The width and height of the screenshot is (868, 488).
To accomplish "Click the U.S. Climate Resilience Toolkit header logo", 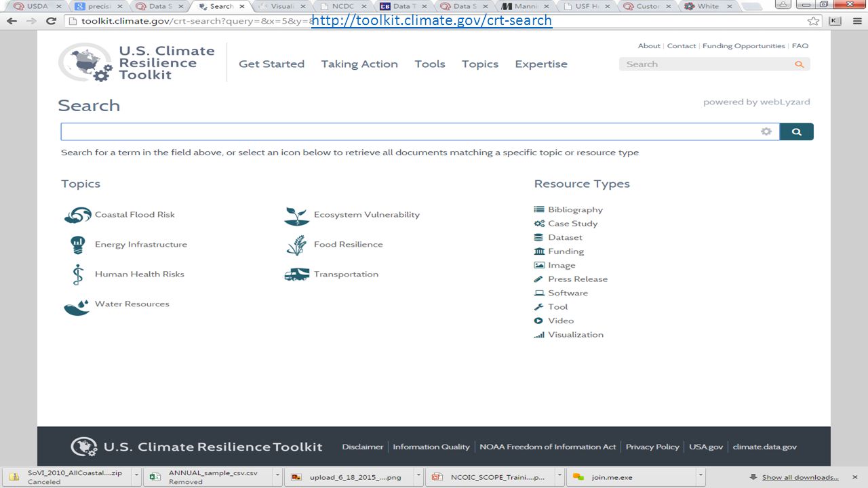I will (x=136, y=62).
